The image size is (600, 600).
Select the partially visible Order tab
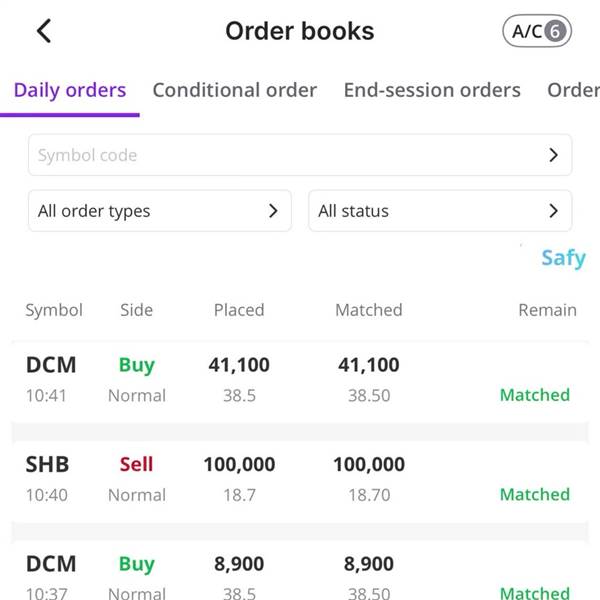click(573, 90)
